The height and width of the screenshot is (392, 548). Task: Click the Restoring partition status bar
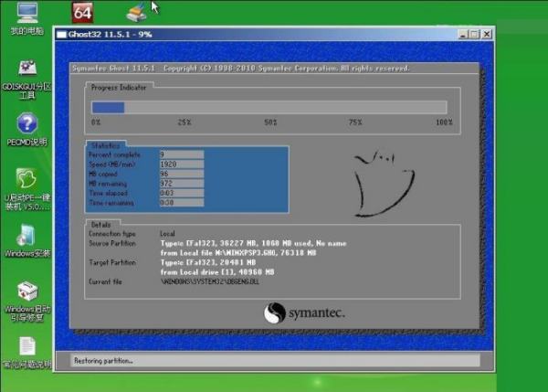tap(274, 361)
